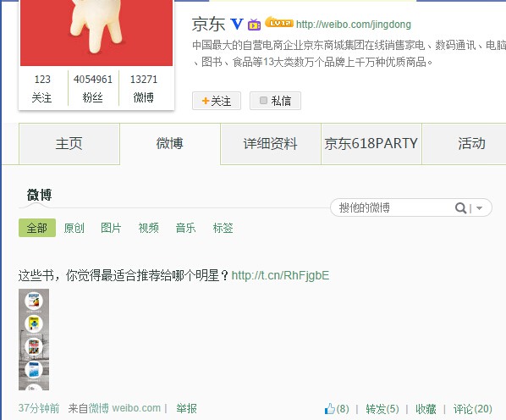
Task: Click the 私信 message icon
Action: click(263, 101)
